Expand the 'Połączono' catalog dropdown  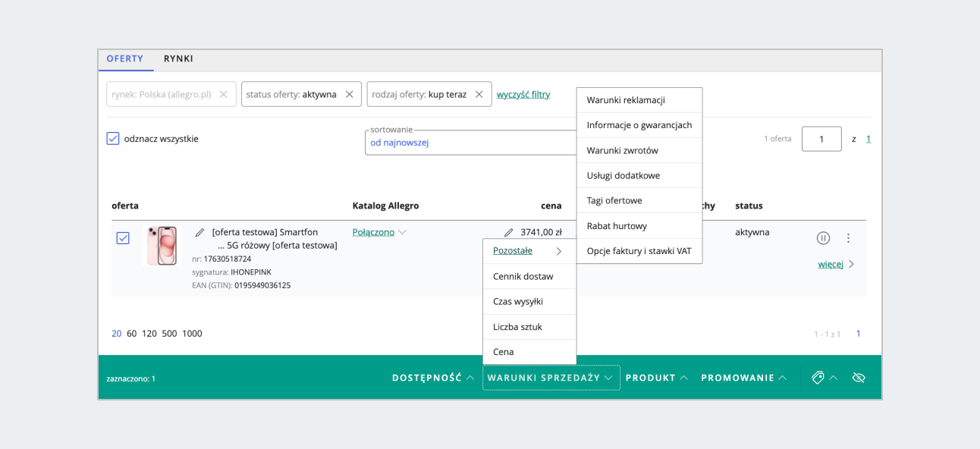tap(379, 232)
